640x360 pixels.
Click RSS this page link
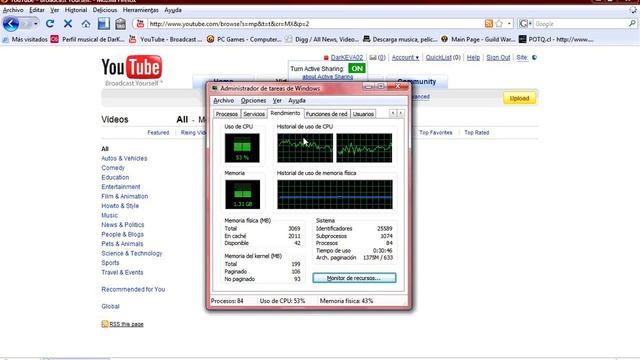coord(126,324)
